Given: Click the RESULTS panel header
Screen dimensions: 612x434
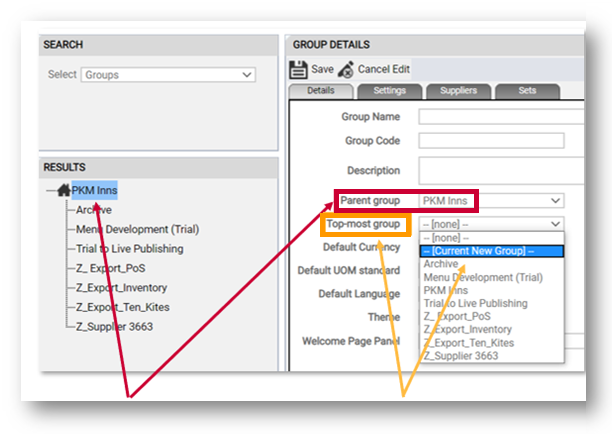Looking at the screenshot, I should 158,167.
